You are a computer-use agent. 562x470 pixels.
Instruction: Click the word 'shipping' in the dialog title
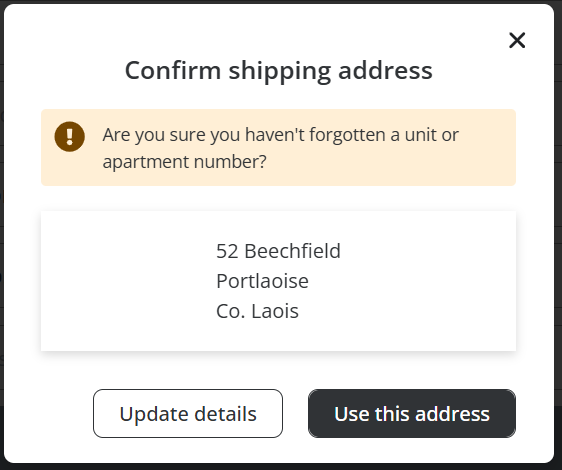click(x=280, y=71)
